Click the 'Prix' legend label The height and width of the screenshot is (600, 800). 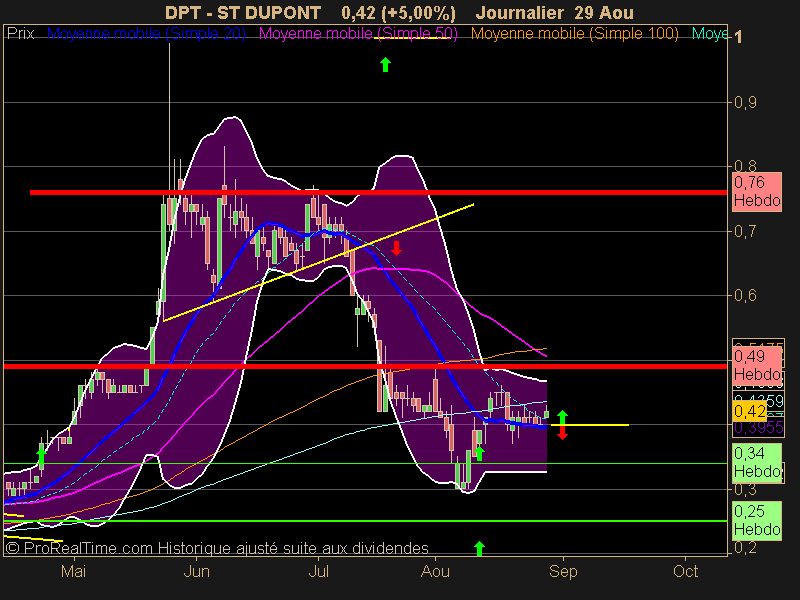tap(21, 34)
